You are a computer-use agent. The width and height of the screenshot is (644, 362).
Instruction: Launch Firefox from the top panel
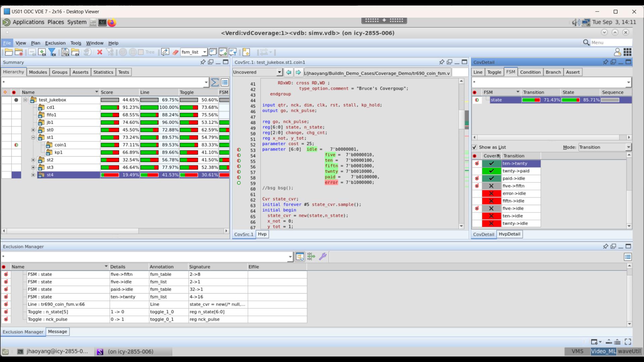(x=112, y=22)
